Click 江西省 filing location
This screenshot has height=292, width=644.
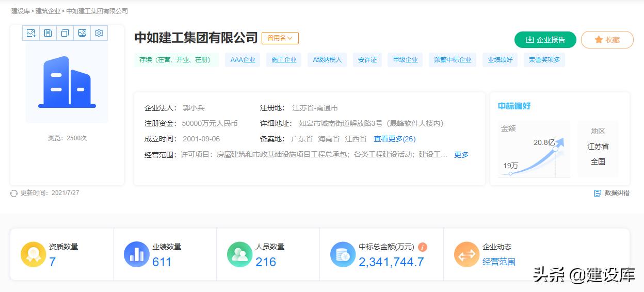pos(356,139)
